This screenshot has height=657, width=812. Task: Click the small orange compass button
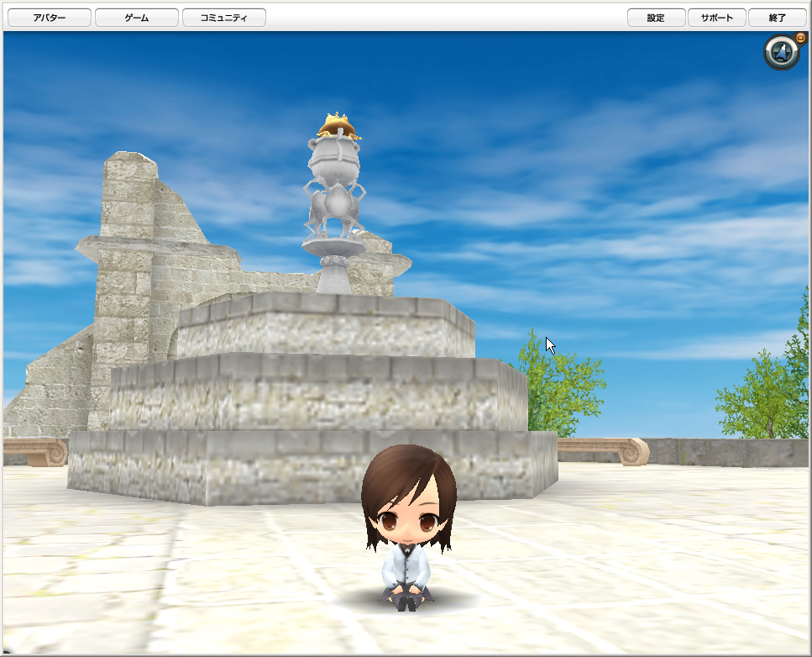tap(800, 37)
